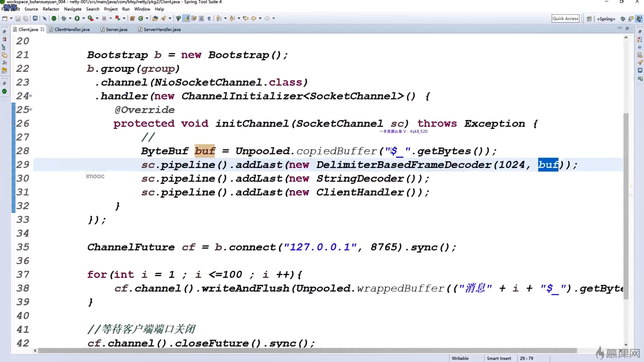Open the Run button dropdown arrow
644x362 pixels.
tap(84, 18)
